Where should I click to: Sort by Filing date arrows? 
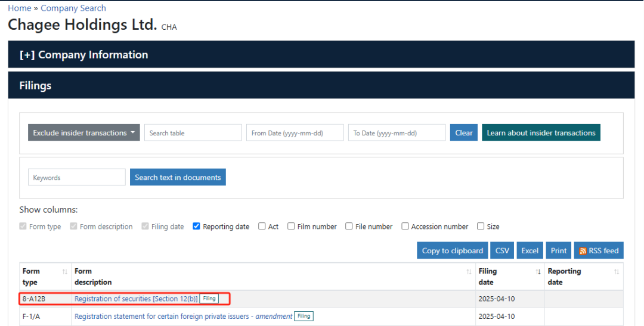pyautogui.click(x=538, y=272)
